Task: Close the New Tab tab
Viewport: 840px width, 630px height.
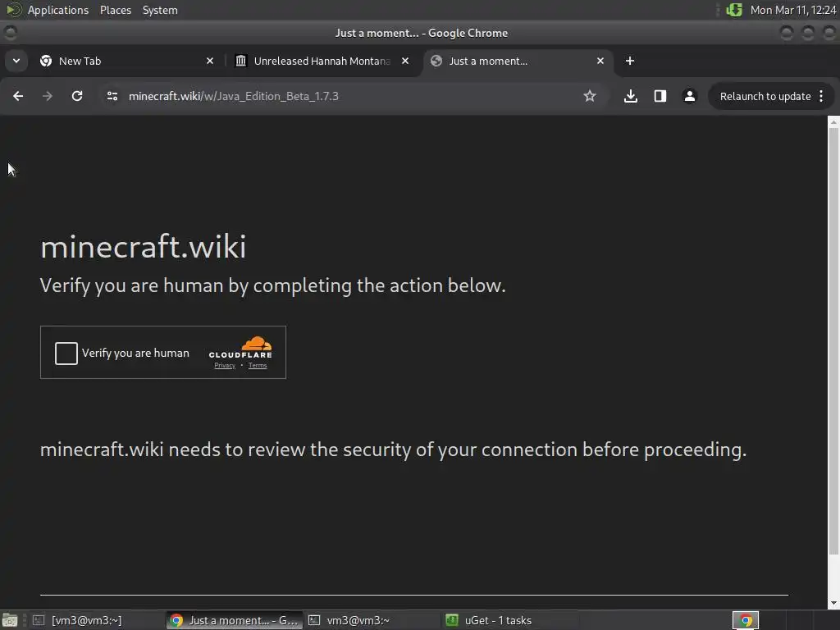Action: [x=210, y=61]
